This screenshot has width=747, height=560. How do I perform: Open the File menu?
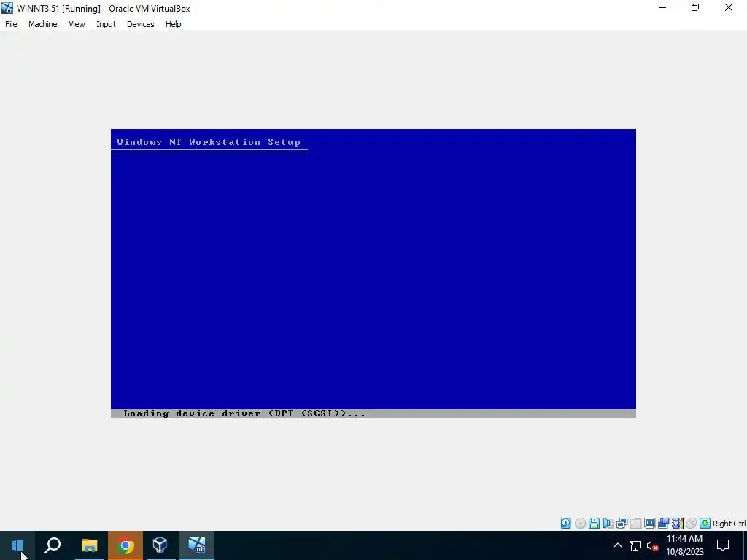[x=11, y=24]
